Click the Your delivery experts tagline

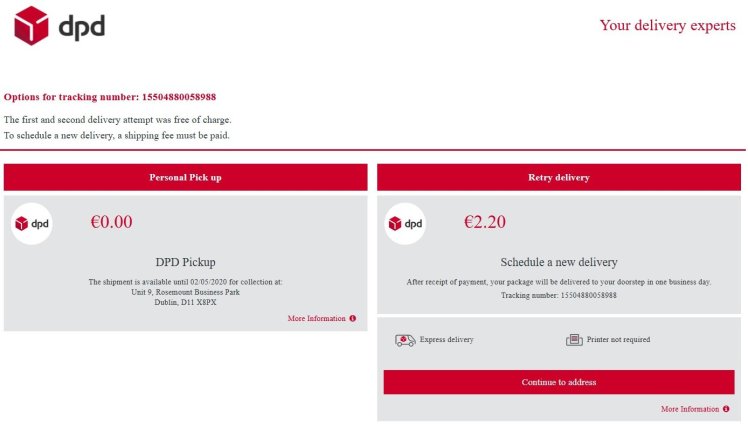tap(667, 26)
